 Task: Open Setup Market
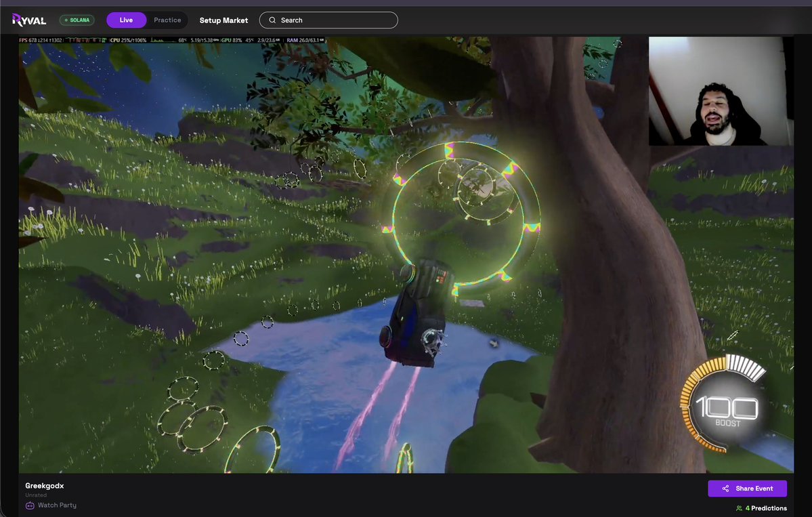click(223, 20)
